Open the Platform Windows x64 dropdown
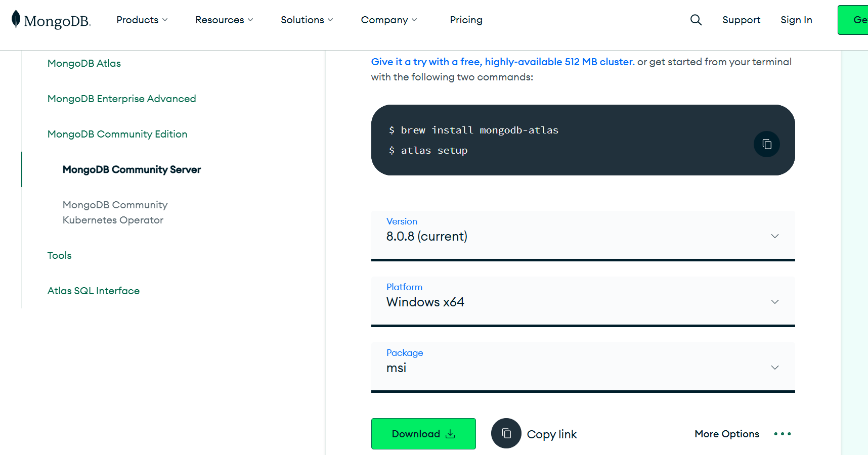The height and width of the screenshot is (455, 868). 583,301
